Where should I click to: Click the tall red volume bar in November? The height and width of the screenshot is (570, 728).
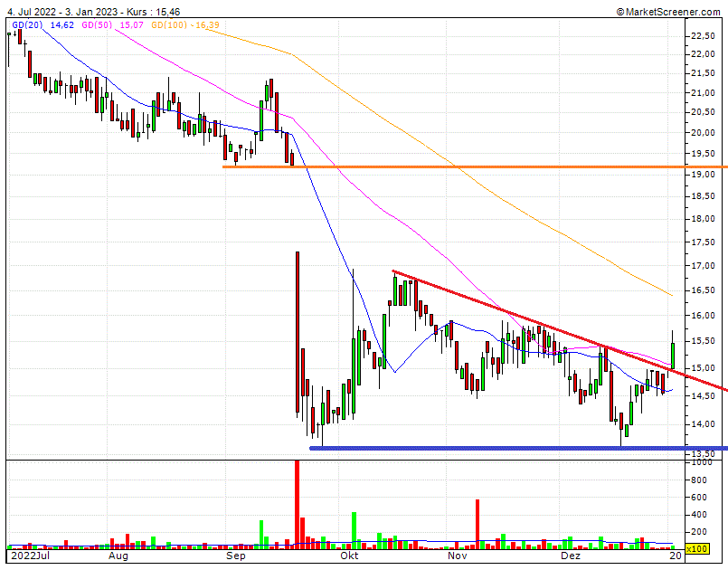(477, 525)
